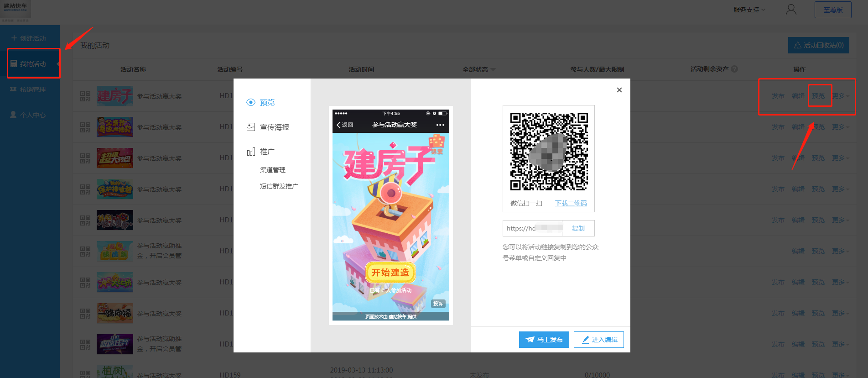Image resolution: width=868 pixels, height=378 pixels.
Task: Click QR icon of 一路向福 row
Action: tap(85, 314)
